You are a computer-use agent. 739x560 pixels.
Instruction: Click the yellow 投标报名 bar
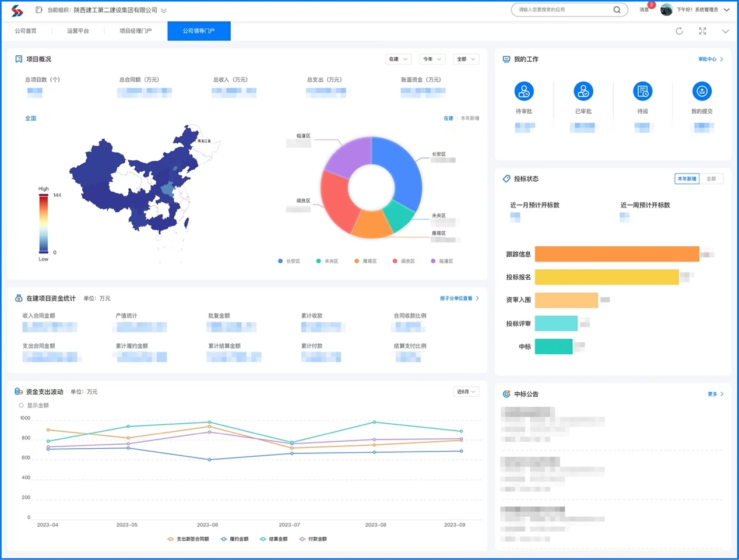[607, 277]
